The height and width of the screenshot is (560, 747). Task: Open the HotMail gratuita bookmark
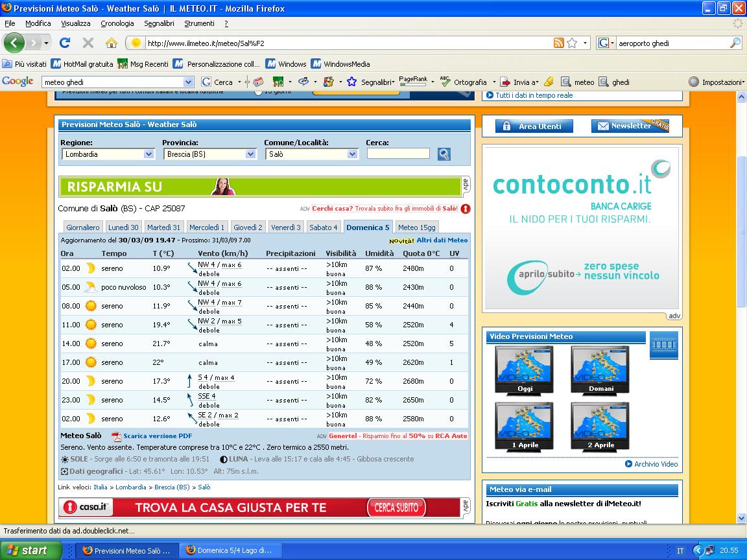82,64
